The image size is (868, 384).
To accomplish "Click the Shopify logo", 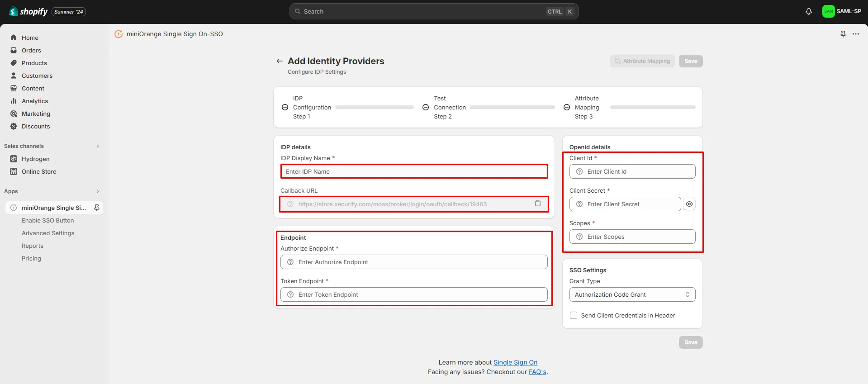I will [x=28, y=11].
